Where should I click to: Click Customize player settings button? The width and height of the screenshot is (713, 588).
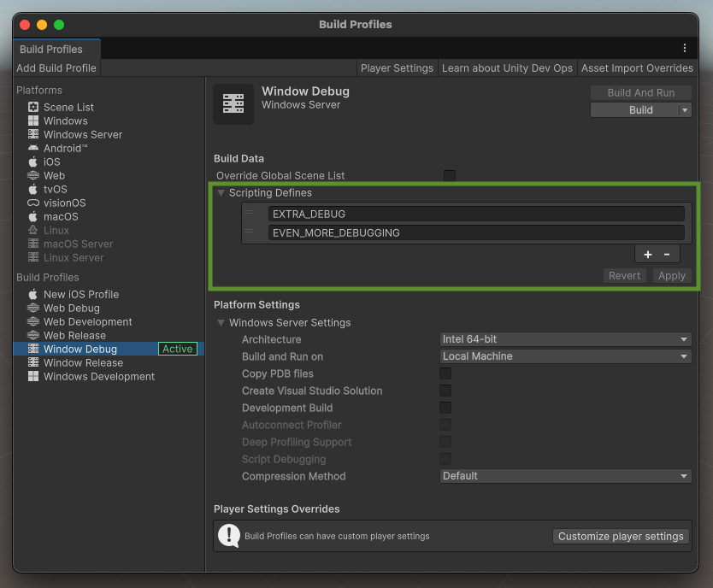pos(621,536)
